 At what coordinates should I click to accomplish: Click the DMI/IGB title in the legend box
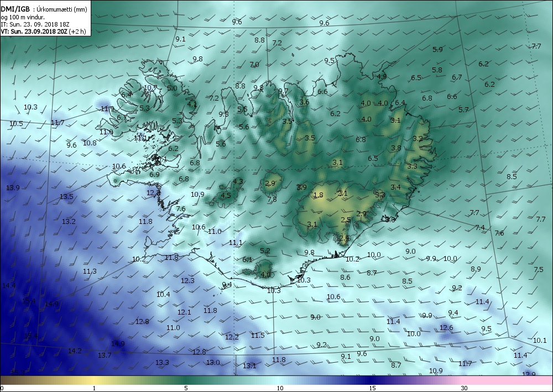(x=15, y=9)
